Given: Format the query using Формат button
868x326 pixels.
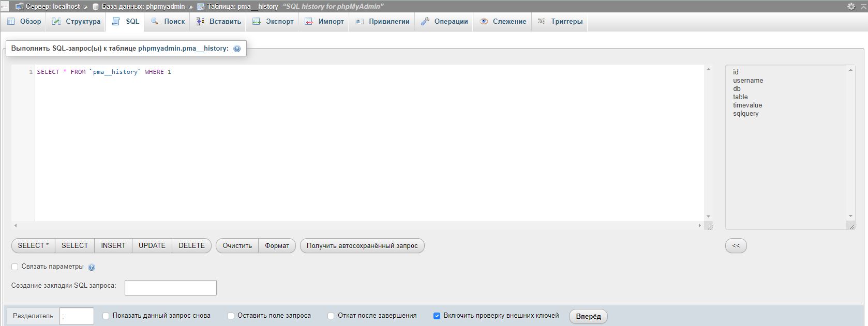Looking at the screenshot, I should [x=277, y=245].
